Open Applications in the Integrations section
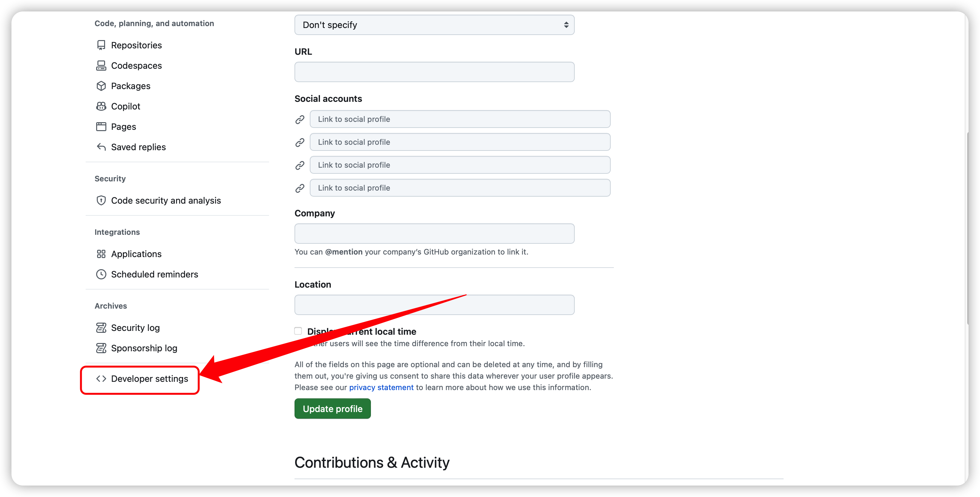The height and width of the screenshot is (497, 980). tap(136, 254)
